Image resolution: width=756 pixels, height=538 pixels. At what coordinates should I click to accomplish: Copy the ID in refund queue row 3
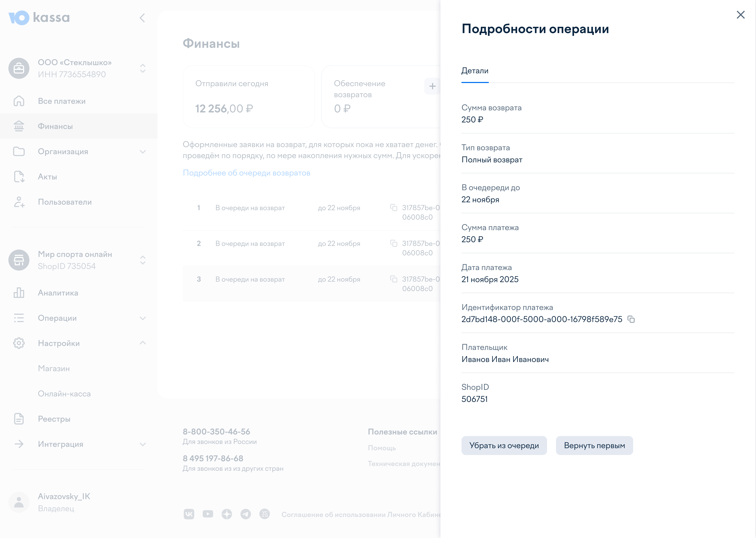point(393,279)
